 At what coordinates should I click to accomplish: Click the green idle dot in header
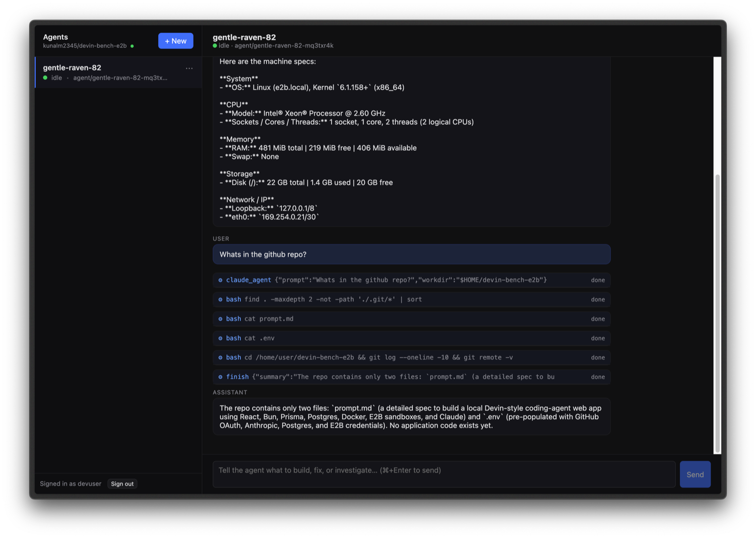tap(215, 45)
